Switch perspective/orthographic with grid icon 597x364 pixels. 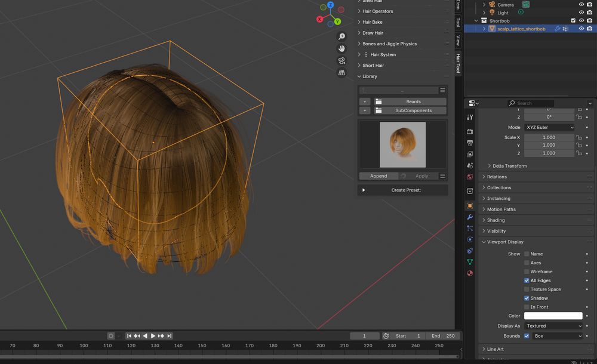(342, 72)
